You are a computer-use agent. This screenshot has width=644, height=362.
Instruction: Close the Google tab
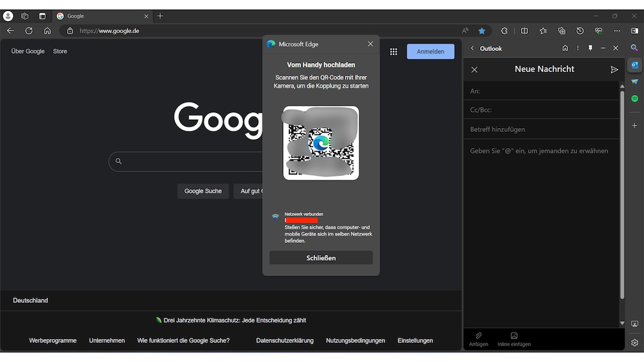click(146, 16)
